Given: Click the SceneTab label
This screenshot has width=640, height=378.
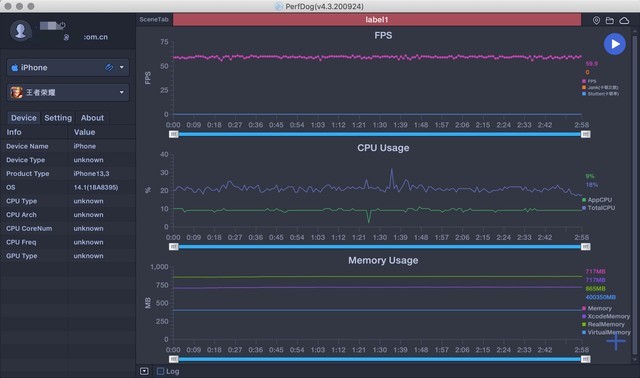Looking at the screenshot, I should pos(154,20).
